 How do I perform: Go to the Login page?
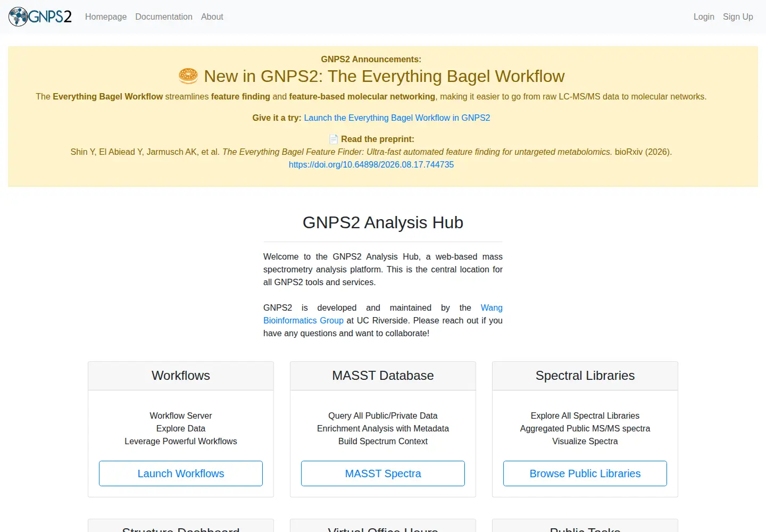pos(704,16)
